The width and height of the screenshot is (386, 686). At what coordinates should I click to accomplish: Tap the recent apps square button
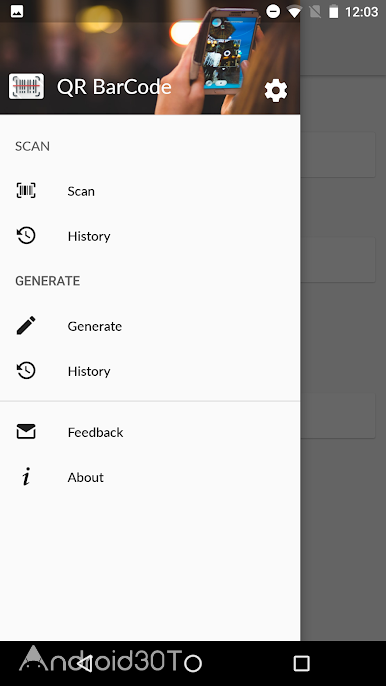pyautogui.click(x=301, y=663)
